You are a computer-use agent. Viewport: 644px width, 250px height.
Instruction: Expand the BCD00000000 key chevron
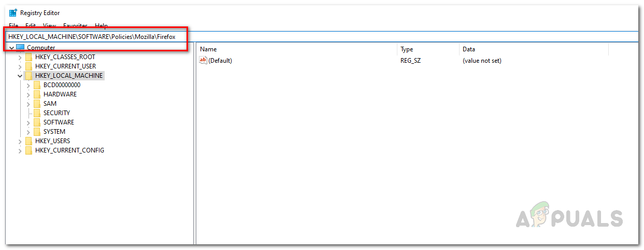pos(28,85)
